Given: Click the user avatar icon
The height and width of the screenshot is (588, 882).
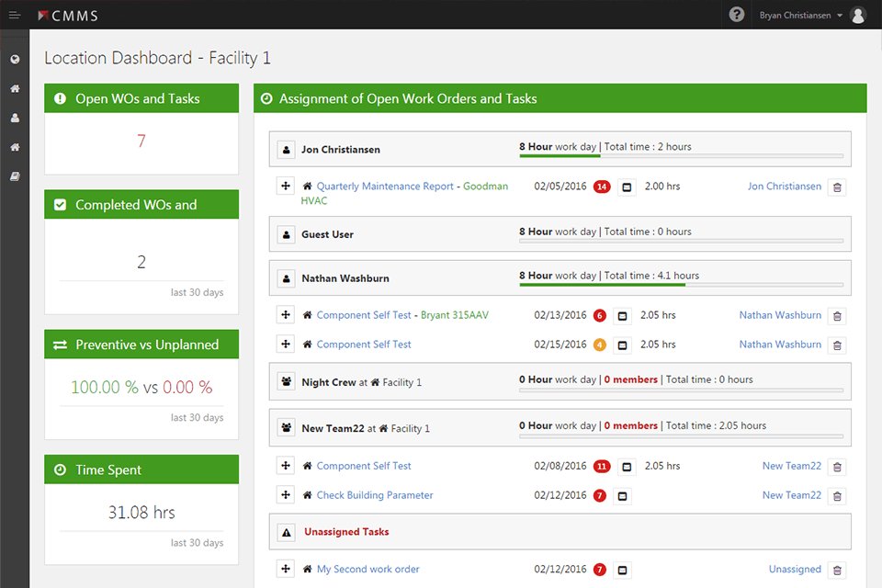Looking at the screenshot, I should click(858, 16).
